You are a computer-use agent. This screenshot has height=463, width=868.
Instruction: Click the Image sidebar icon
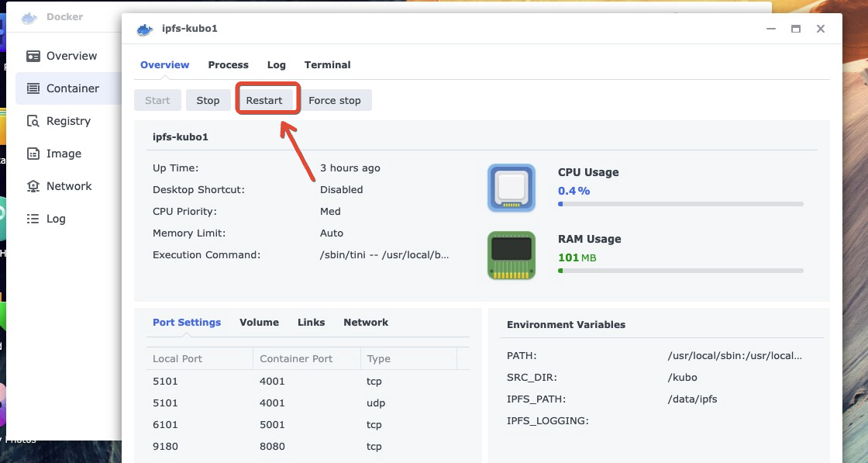(x=33, y=154)
